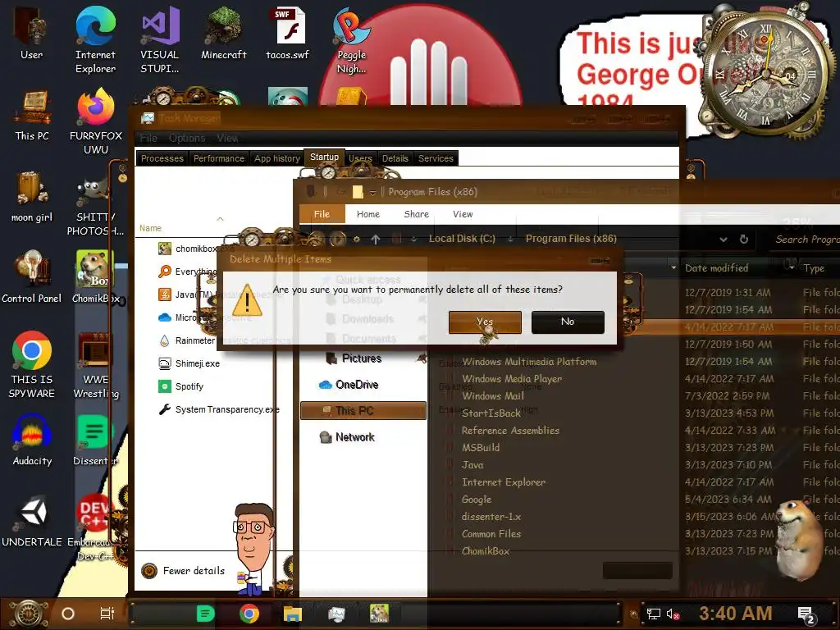Viewport: 840px width, 630px height.
Task: Select the moon girl desktop icon
Action: tap(32, 197)
